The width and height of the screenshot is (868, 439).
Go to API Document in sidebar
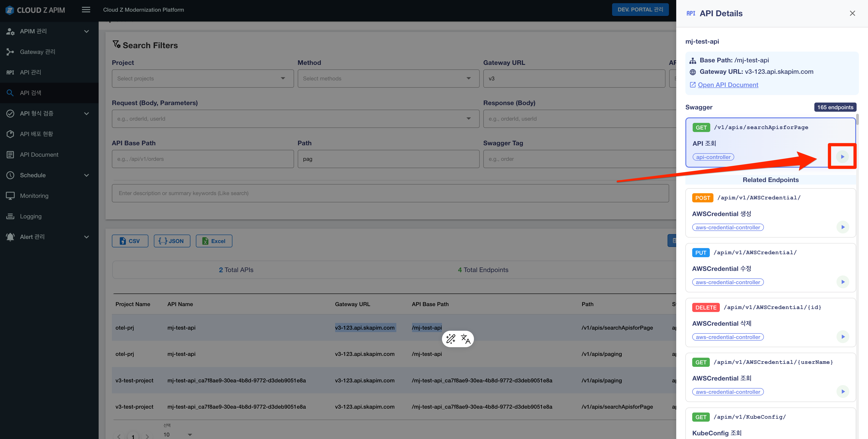click(x=39, y=155)
